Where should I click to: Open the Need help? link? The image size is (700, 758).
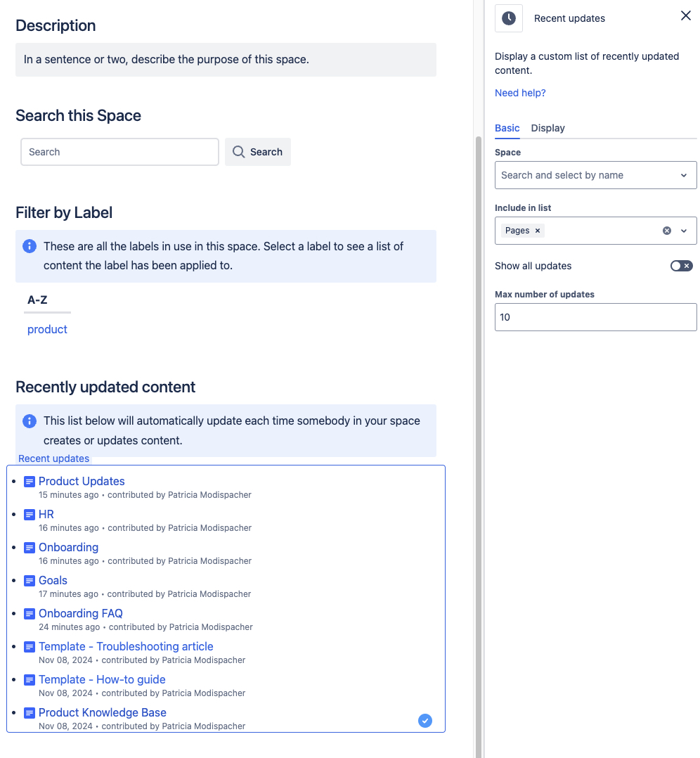tap(520, 92)
